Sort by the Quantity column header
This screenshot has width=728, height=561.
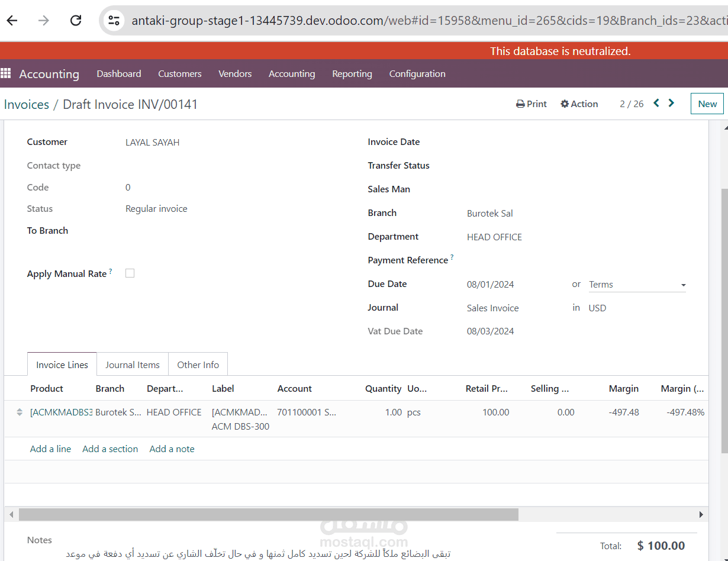click(x=384, y=388)
